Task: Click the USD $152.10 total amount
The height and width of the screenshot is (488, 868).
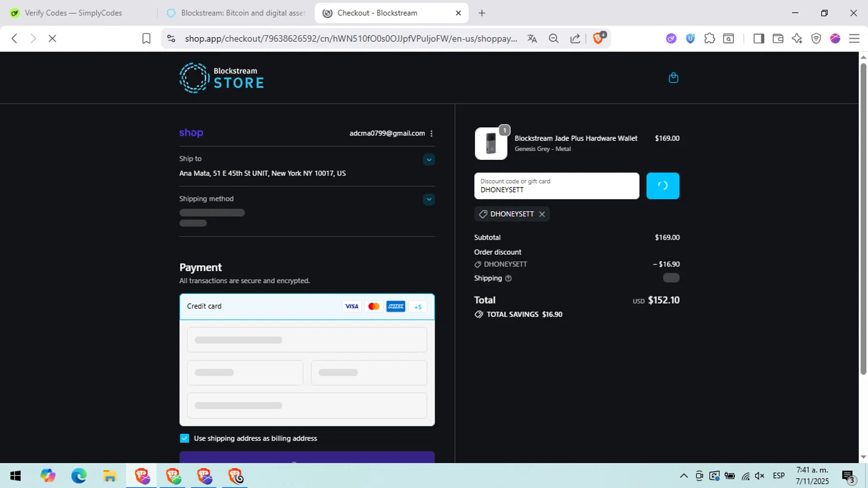Action: (656, 300)
